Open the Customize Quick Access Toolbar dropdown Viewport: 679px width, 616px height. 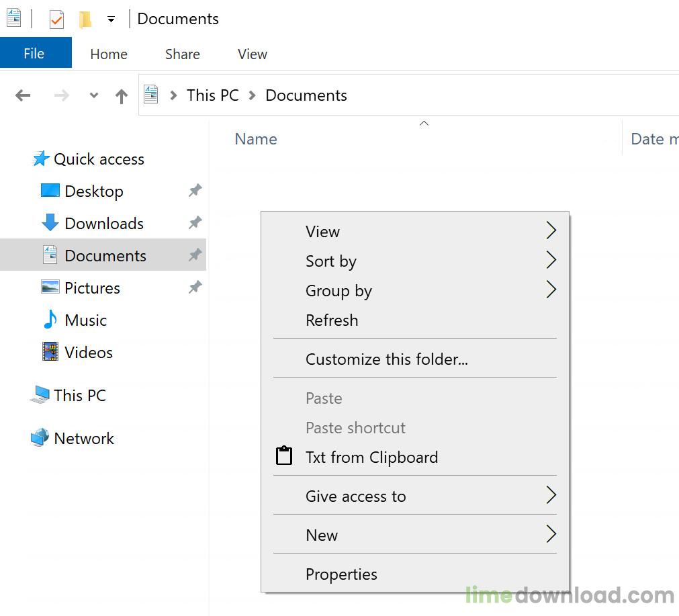point(111,19)
